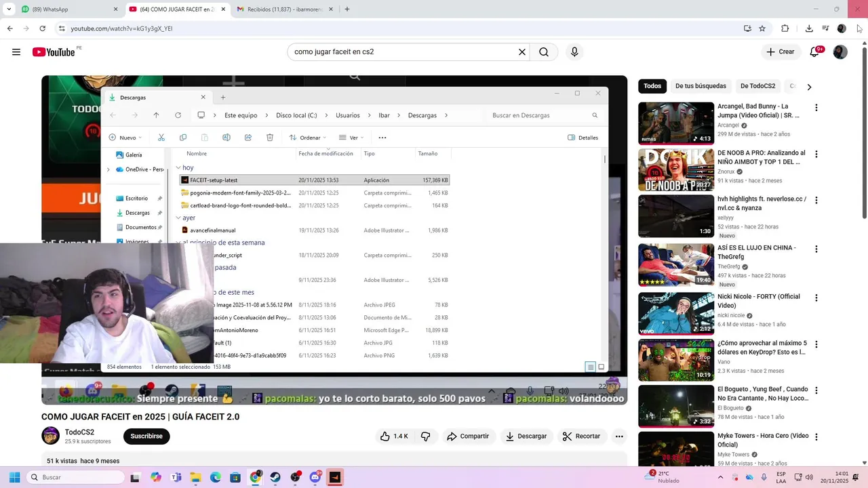Switch Explorer to large thumbnails view
Image resolution: width=868 pixels, height=488 pixels.
[601, 367]
